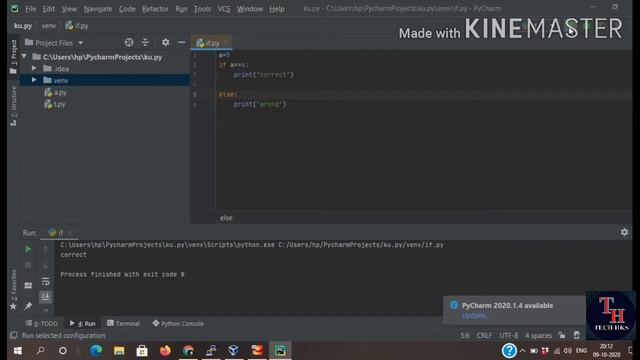Change the 4 spaces indent setting

(538, 336)
